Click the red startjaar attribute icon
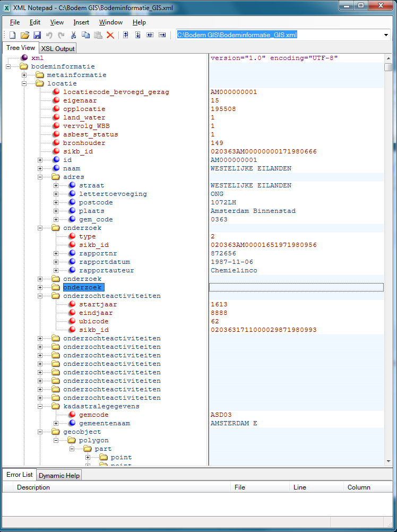 click(72, 304)
